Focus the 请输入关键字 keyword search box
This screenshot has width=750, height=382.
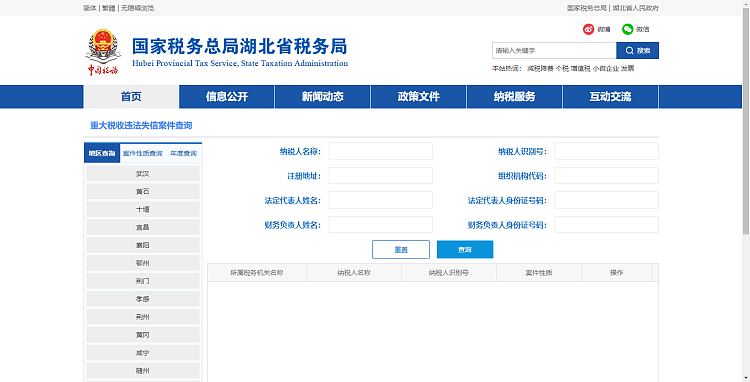click(554, 50)
